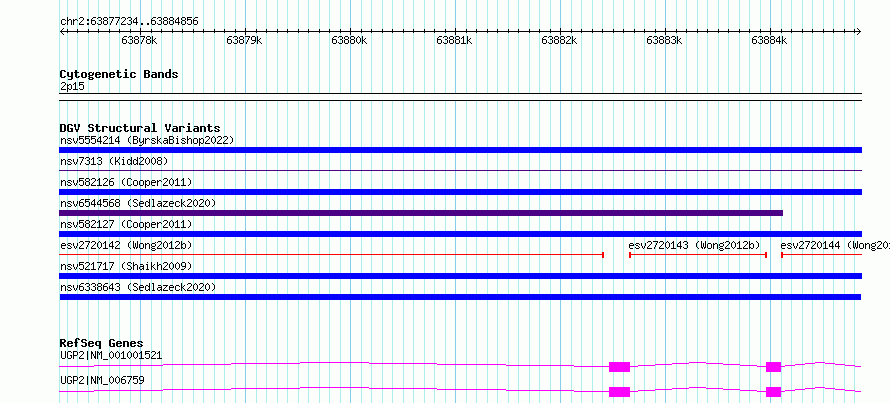Select second exon block of UGP2|NM_001001521
The height and width of the screenshot is (403, 890).
pos(773,367)
